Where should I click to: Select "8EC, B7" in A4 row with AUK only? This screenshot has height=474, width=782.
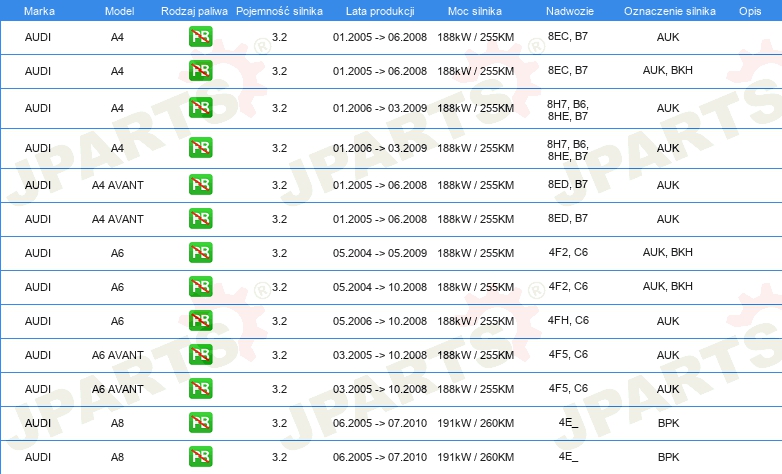click(x=568, y=36)
